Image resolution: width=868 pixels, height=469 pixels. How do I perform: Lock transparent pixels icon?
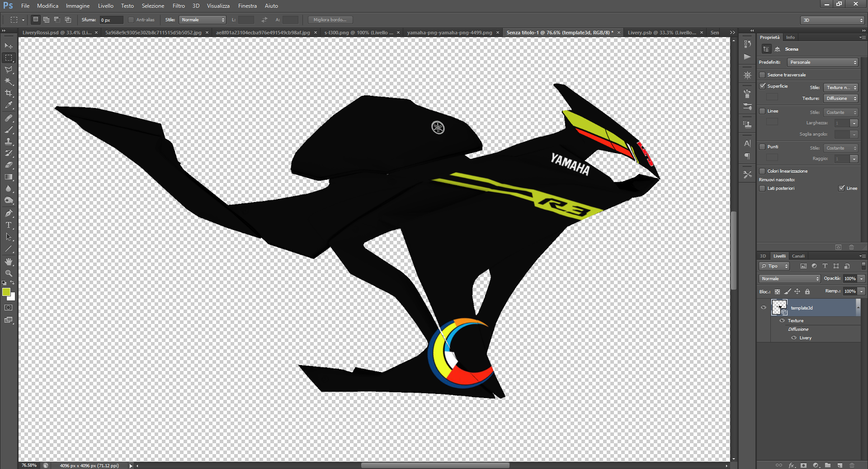(777, 291)
